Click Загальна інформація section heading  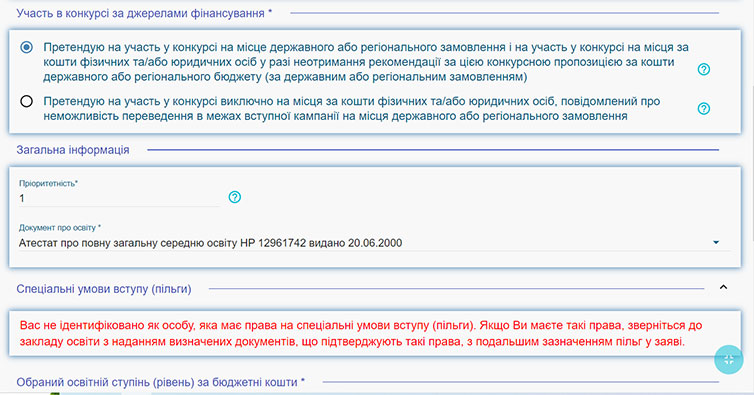(73, 150)
